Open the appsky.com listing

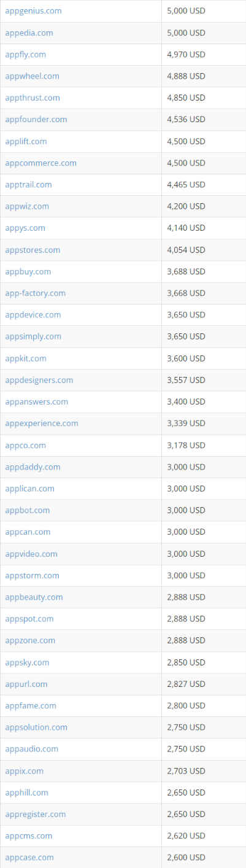pyautogui.click(x=27, y=662)
